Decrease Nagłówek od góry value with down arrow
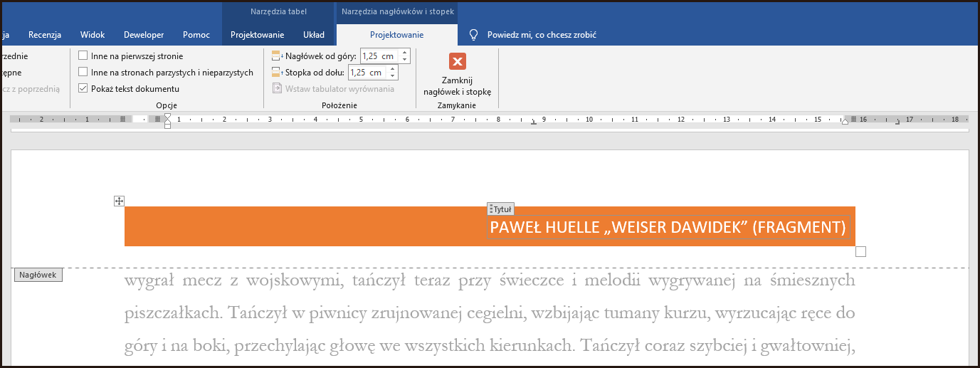This screenshot has width=980, height=368. 404,59
